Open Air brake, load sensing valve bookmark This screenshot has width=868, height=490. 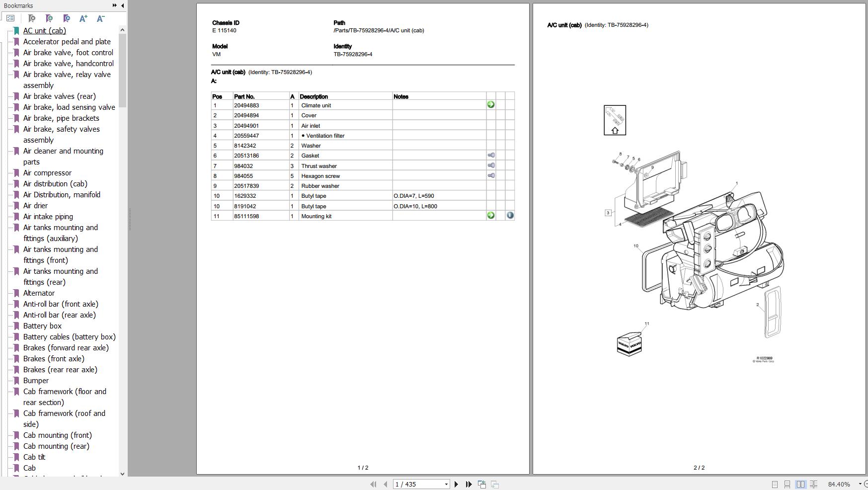click(x=69, y=107)
